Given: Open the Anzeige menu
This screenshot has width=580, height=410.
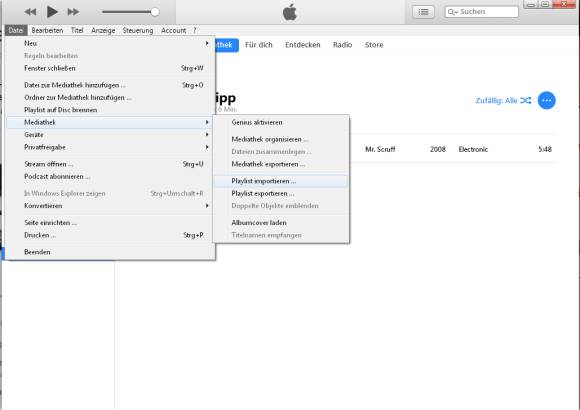Looking at the screenshot, I should click(x=103, y=30).
